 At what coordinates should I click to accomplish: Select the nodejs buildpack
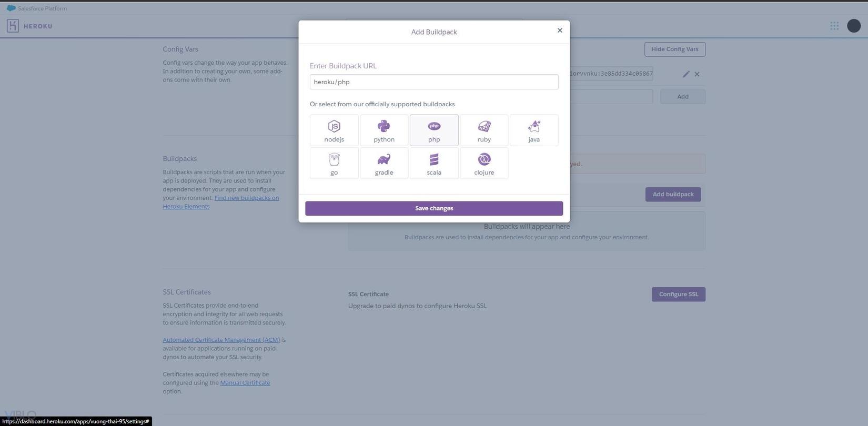coord(334,130)
